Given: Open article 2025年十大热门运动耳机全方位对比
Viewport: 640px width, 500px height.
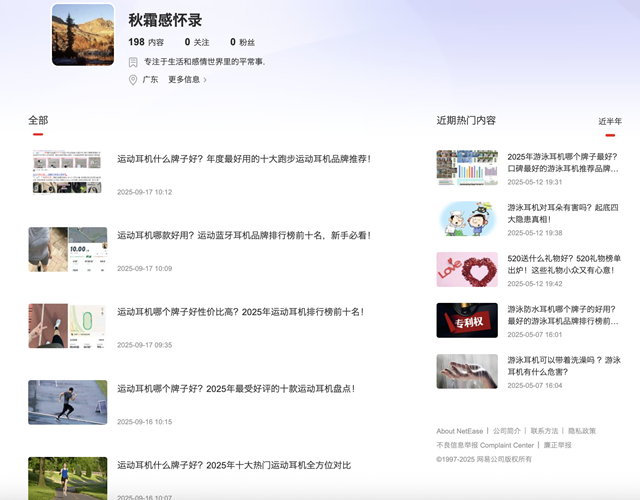Looking at the screenshot, I should (x=234, y=465).
